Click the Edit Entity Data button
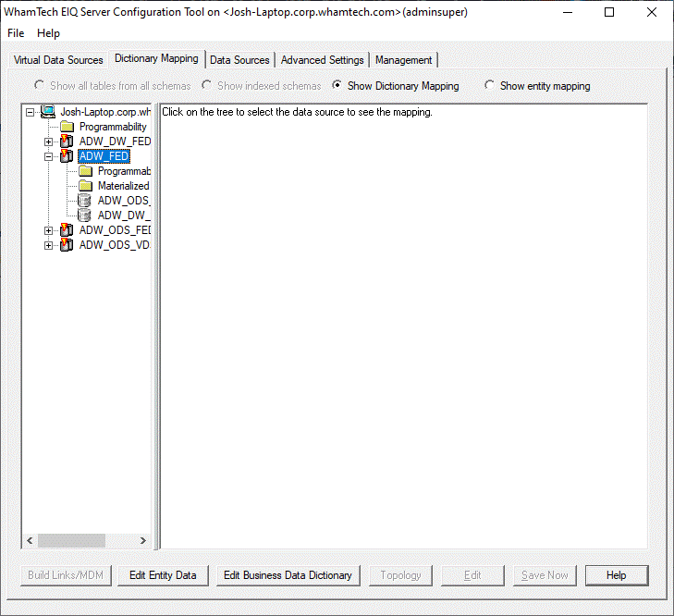Viewport: 674px width, 616px height. point(163,575)
